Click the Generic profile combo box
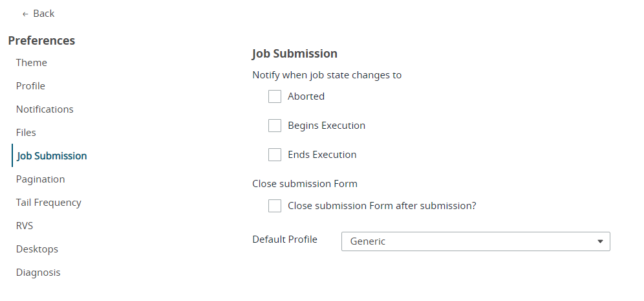Image resolution: width=644 pixels, height=301 pixels. pyautogui.click(x=466, y=241)
